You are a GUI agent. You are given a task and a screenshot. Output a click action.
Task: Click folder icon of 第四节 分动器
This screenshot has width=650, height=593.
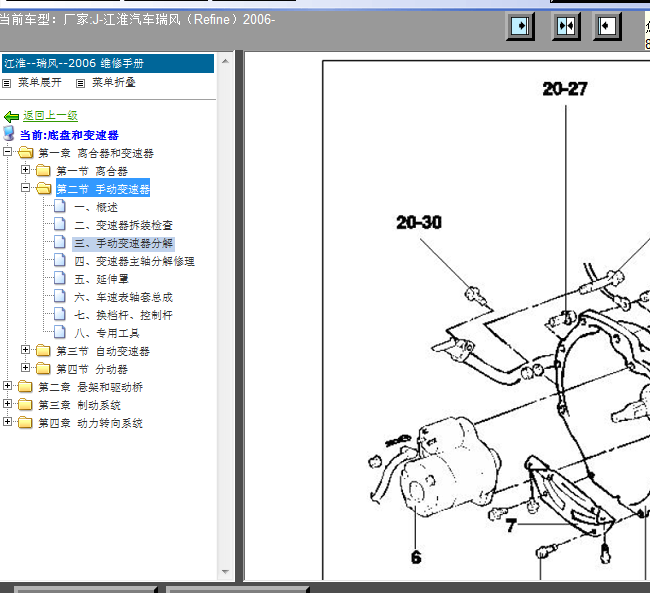[43, 368]
